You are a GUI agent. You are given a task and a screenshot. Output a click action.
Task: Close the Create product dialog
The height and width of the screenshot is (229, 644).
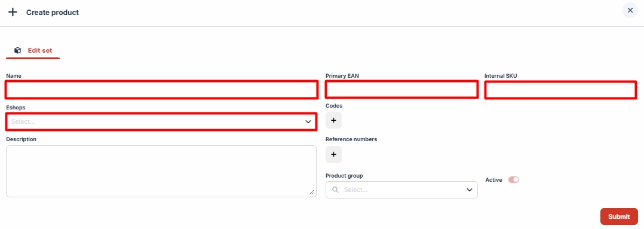[630, 10]
